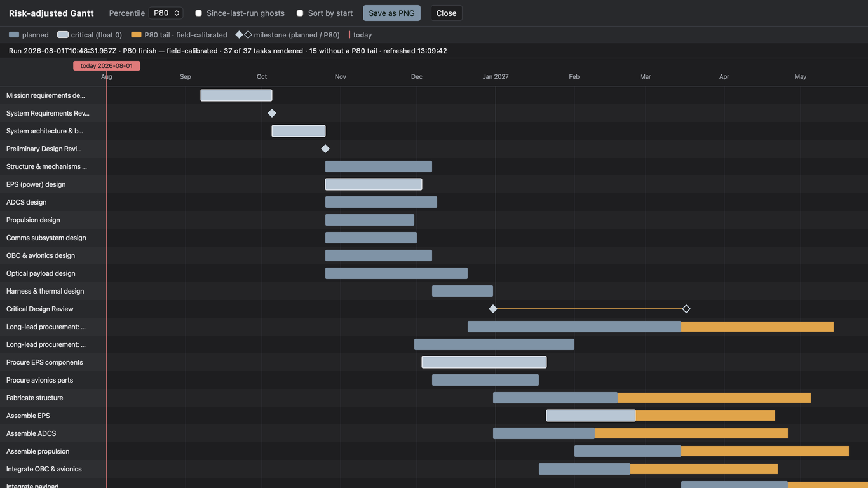This screenshot has width=868, height=488.
Task: Select the System architecture task bar
Action: pyautogui.click(x=299, y=131)
